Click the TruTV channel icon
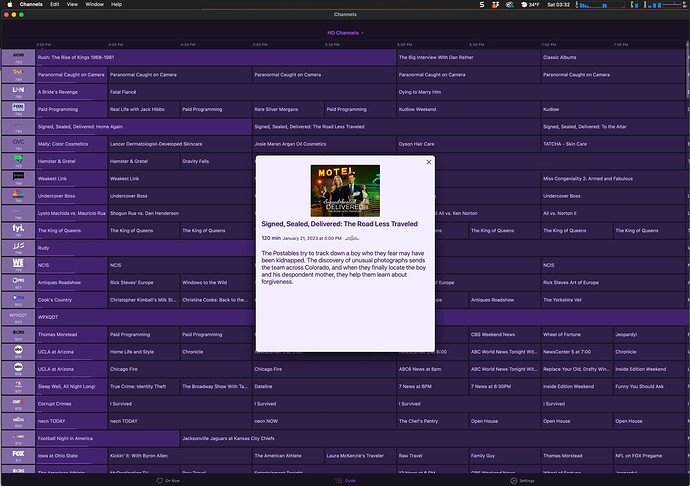 18,73
